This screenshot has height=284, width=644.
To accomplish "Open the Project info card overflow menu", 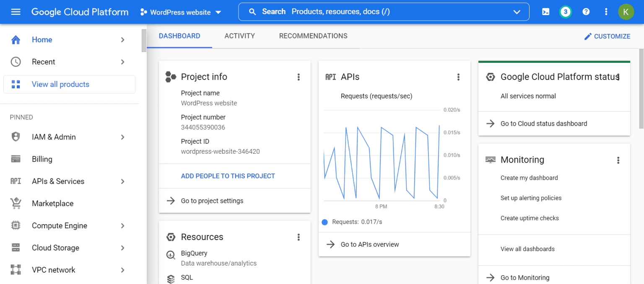I will pyautogui.click(x=299, y=77).
